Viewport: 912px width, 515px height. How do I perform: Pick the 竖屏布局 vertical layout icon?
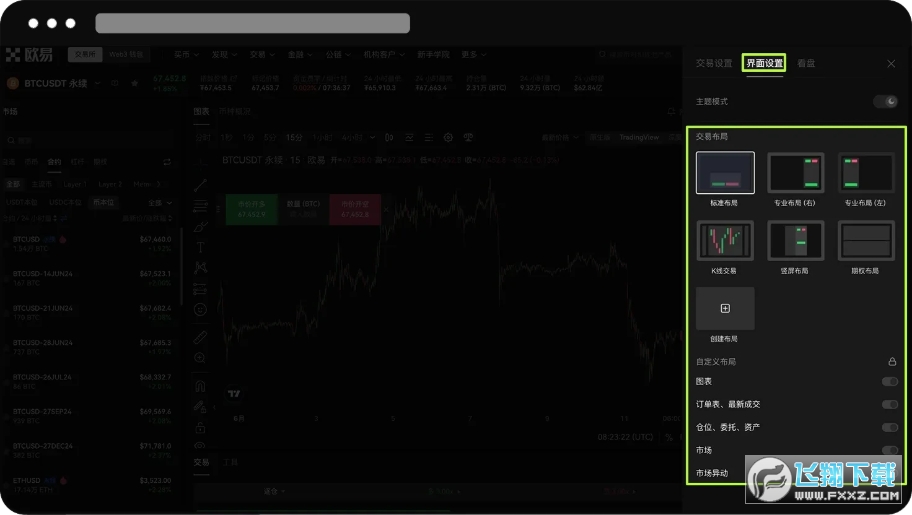[x=795, y=241]
